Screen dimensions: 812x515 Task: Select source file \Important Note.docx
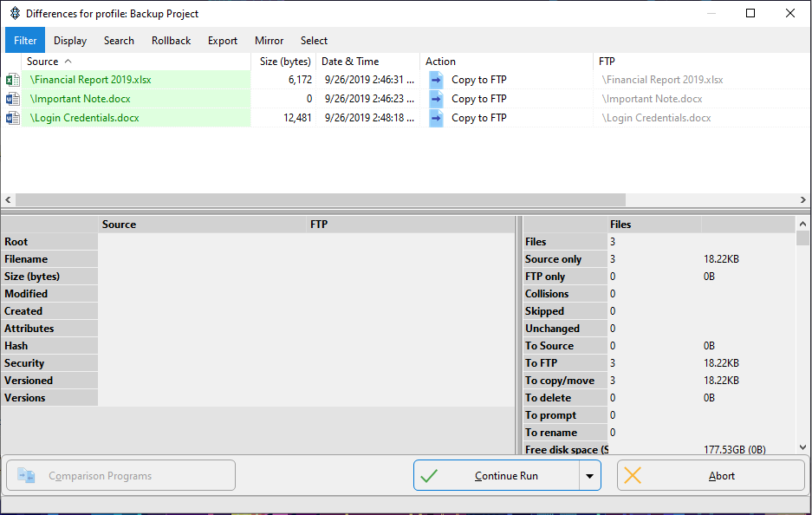81,99
